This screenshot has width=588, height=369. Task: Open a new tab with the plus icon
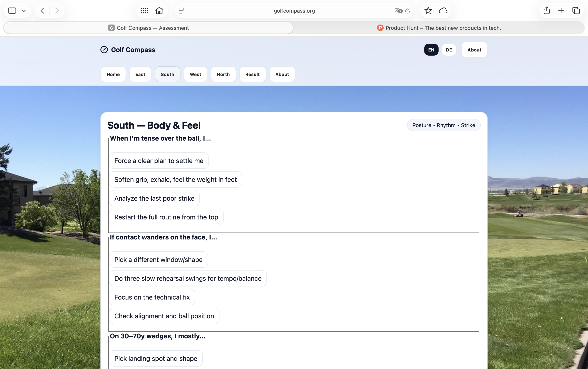coord(561,10)
